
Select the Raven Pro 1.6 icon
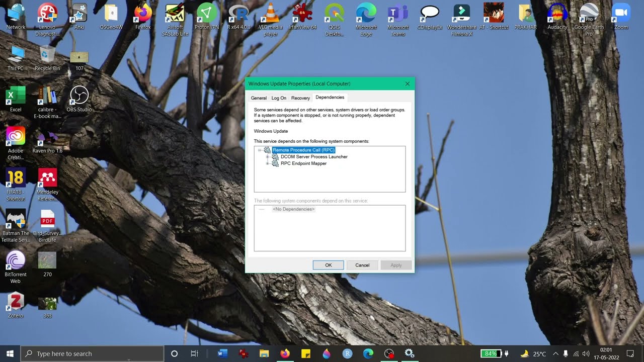pyautogui.click(x=47, y=140)
